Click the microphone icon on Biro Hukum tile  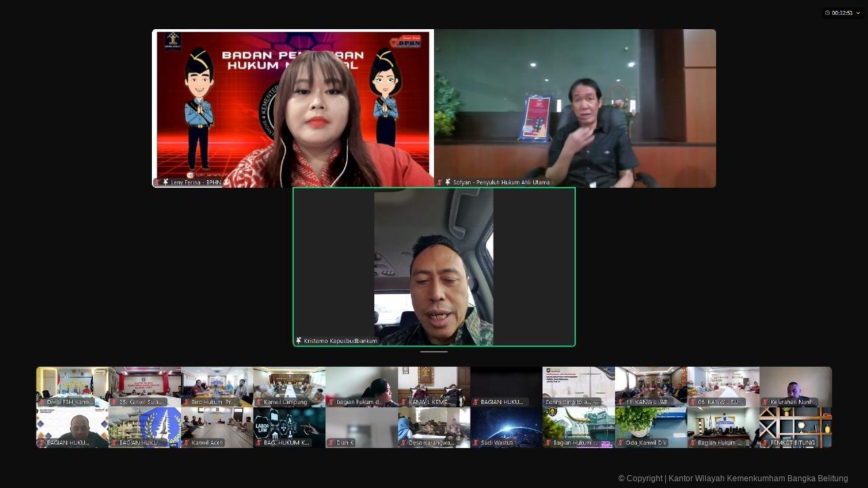click(186, 401)
